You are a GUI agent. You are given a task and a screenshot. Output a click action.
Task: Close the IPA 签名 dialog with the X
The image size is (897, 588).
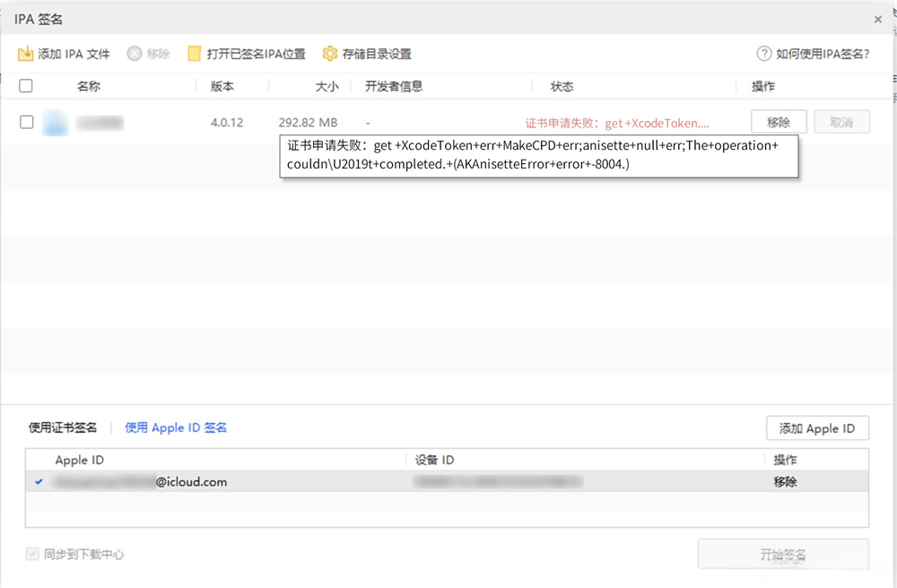point(876,19)
